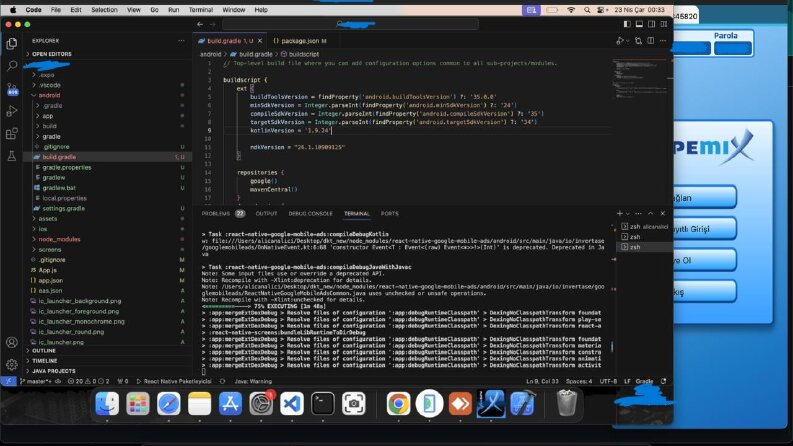Image resolution: width=793 pixels, height=446 pixels.
Task: Open the run button dropdown arrow
Action: [x=628, y=41]
